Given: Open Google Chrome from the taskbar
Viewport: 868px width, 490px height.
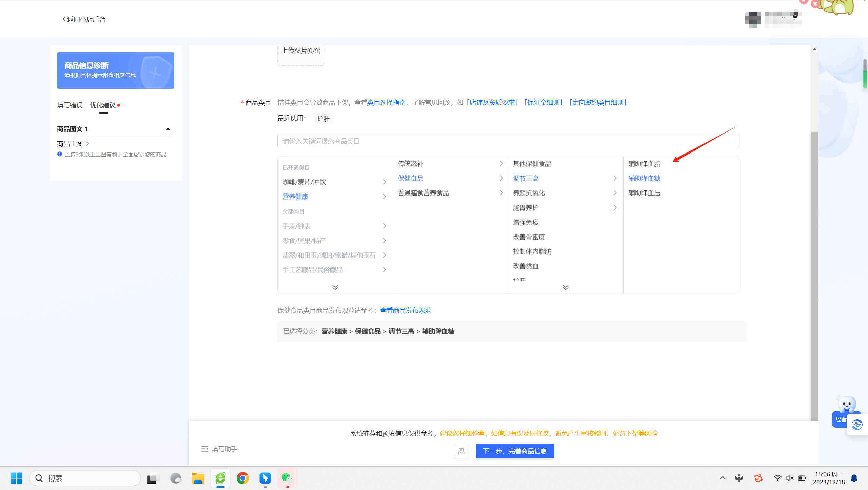Looking at the screenshot, I should coord(243,478).
